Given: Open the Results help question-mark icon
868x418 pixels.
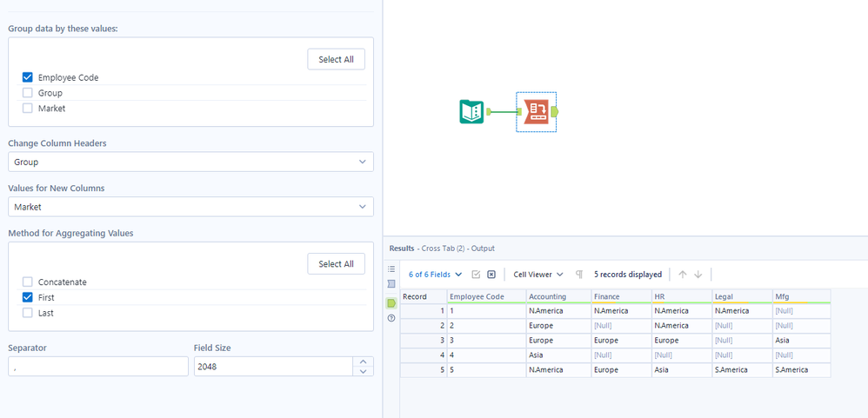Looking at the screenshot, I should click(x=391, y=318).
